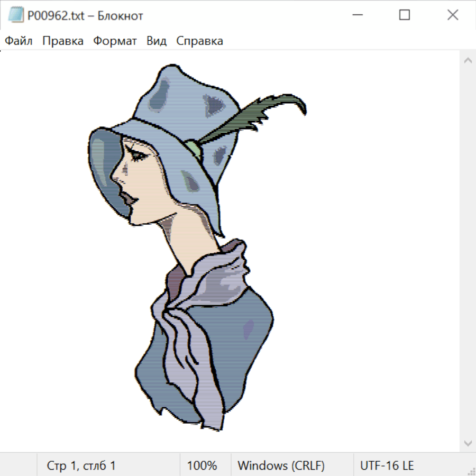Screen dimensions: 476x476
Task: Click the scroll down arrow
Action: coord(468,443)
